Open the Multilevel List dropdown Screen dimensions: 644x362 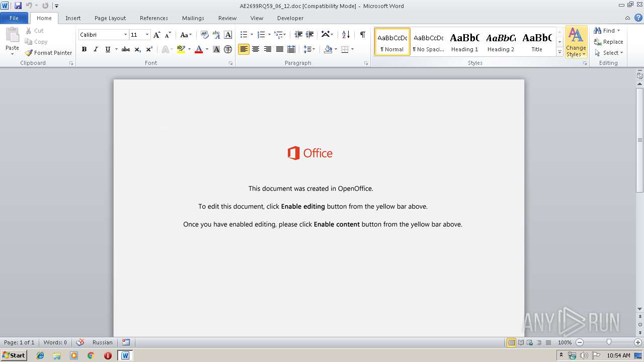pyautogui.click(x=285, y=35)
